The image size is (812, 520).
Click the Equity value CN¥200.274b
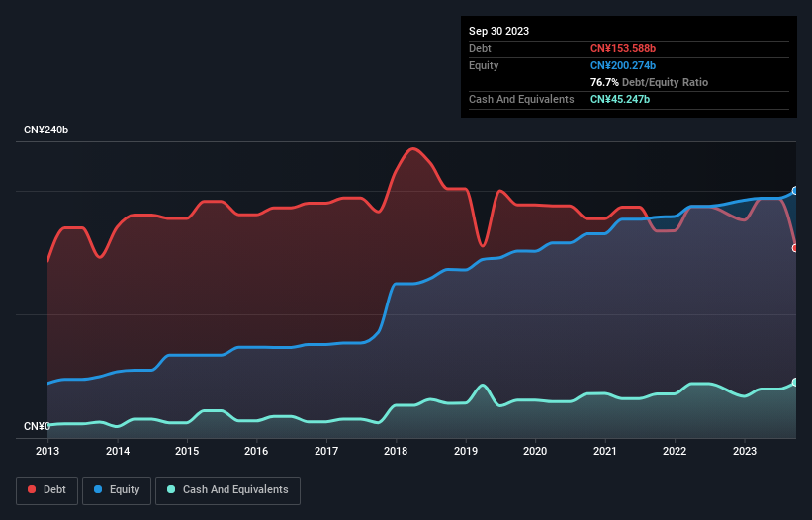pos(623,65)
